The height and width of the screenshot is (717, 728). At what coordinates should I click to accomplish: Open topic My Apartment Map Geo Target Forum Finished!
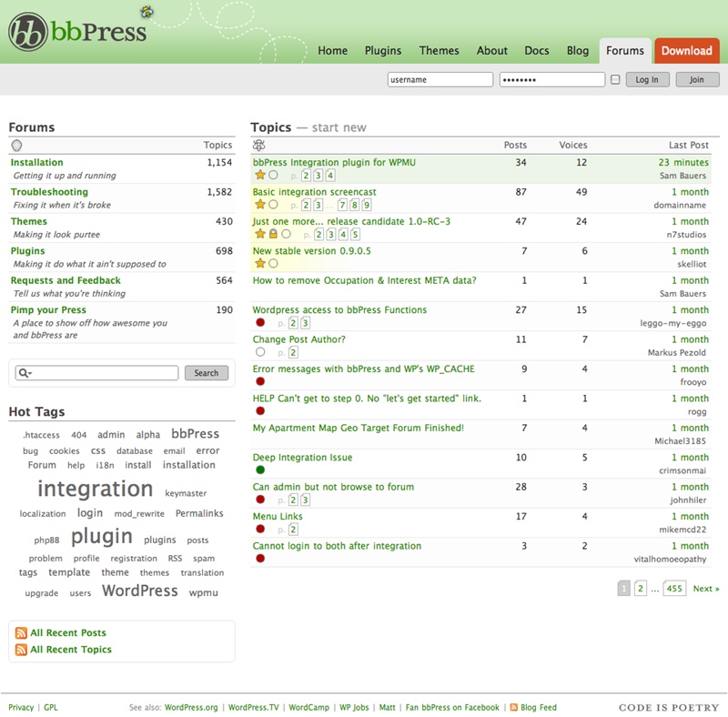[358, 428]
